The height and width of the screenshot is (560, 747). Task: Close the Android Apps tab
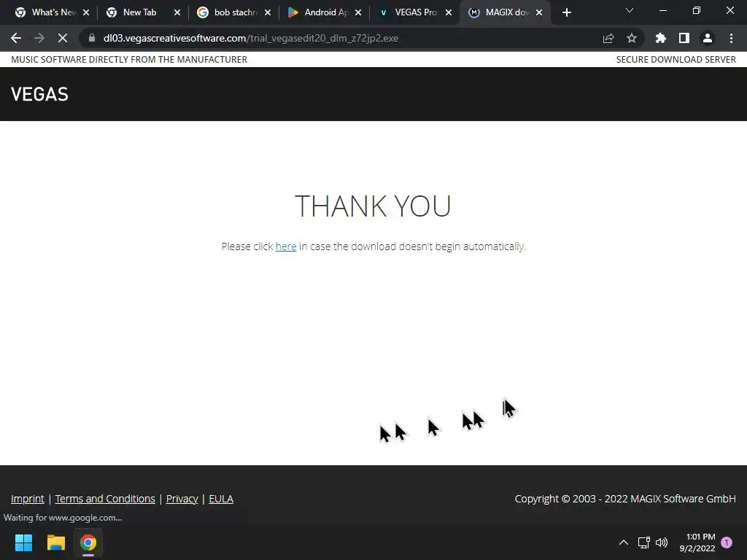tap(358, 12)
